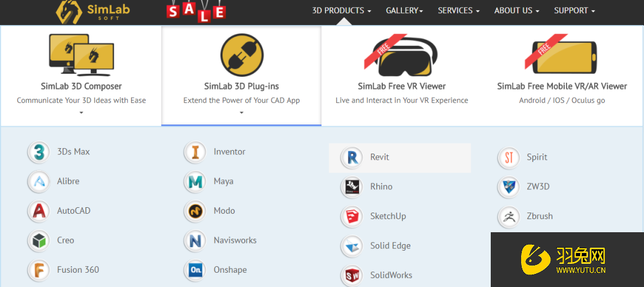Screen dimensions: 644x287
Task: Click 'Communicate Your 3D Ideas with Ease' text
Action: pyautogui.click(x=81, y=101)
